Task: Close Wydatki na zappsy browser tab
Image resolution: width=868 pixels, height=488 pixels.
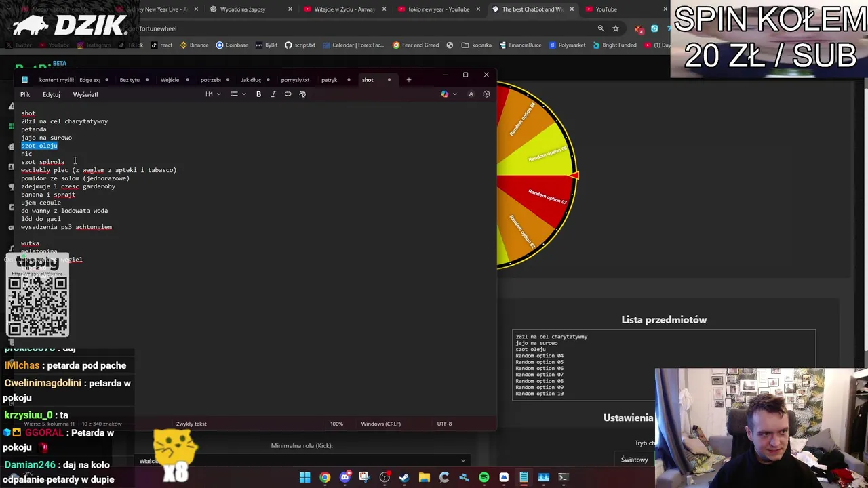Action: click(x=290, y=9)
